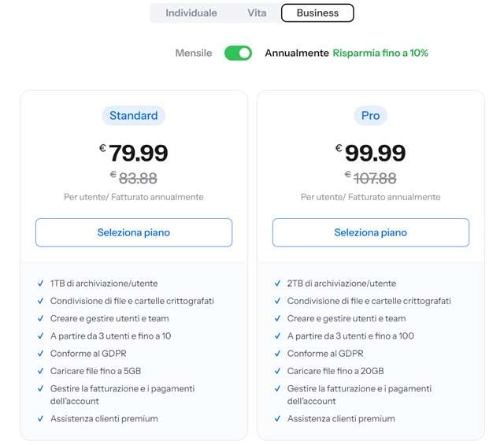Click checkmark beside Standard Conforme al GDPR
504x445 pixels.
[40, 354]
